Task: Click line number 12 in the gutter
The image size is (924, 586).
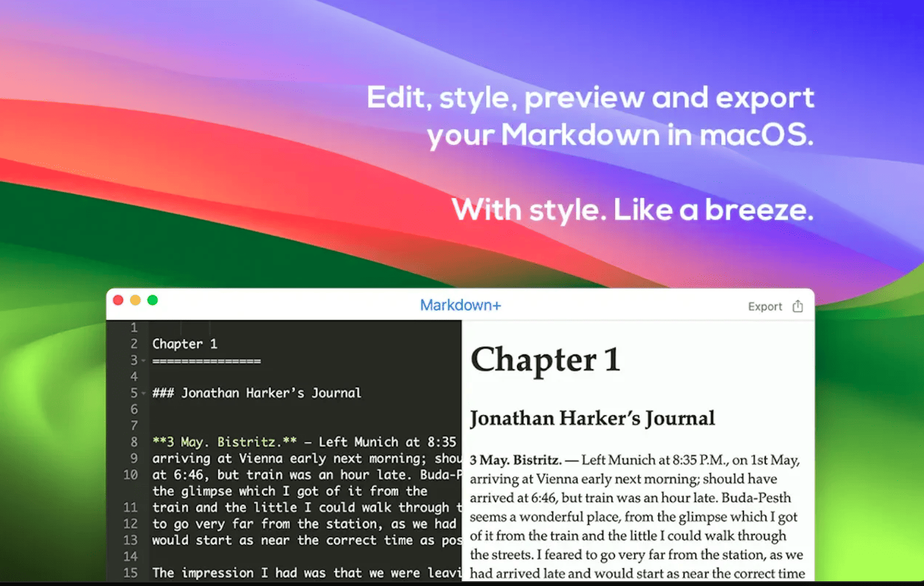Action: click(x=130, y=524)
